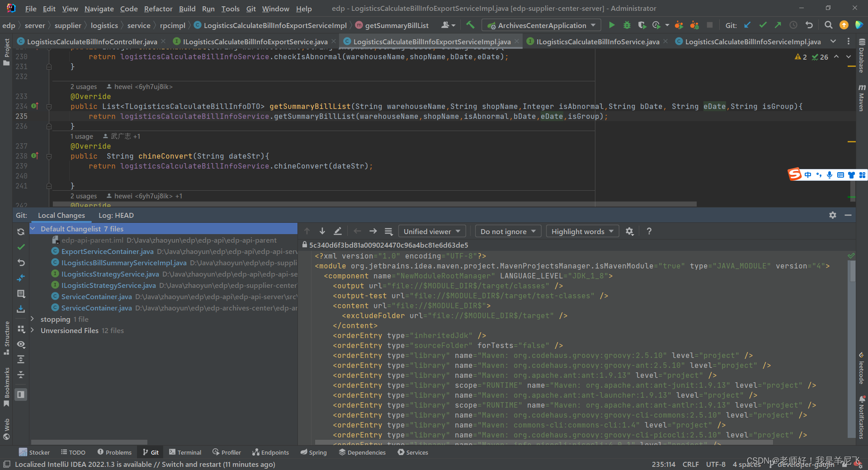Image resolution: width=868 pixels, height=470 pixels.
Task: Show Git history clock icon
Action: click(x=793, y=25)
